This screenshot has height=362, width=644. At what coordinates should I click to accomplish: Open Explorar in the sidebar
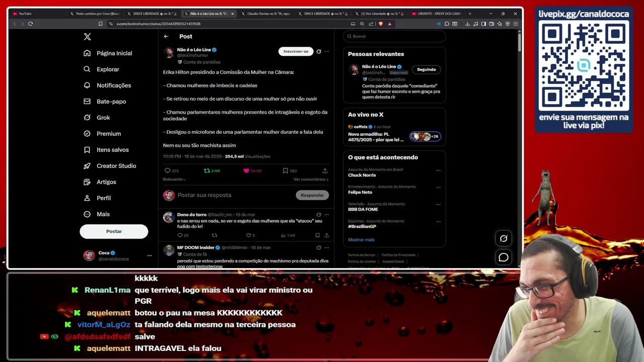[102, 69]
